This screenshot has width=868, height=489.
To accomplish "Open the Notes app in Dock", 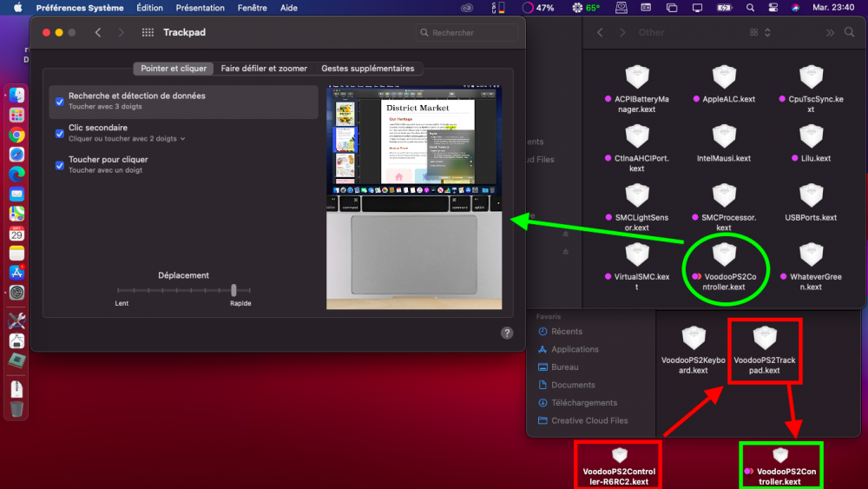I will [16, 253].
